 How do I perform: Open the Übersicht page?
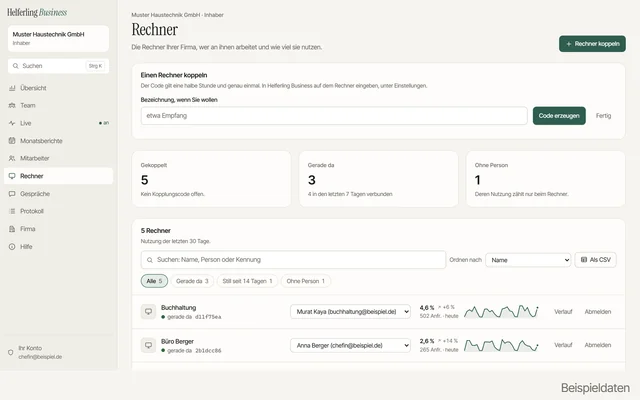point(58,88)
